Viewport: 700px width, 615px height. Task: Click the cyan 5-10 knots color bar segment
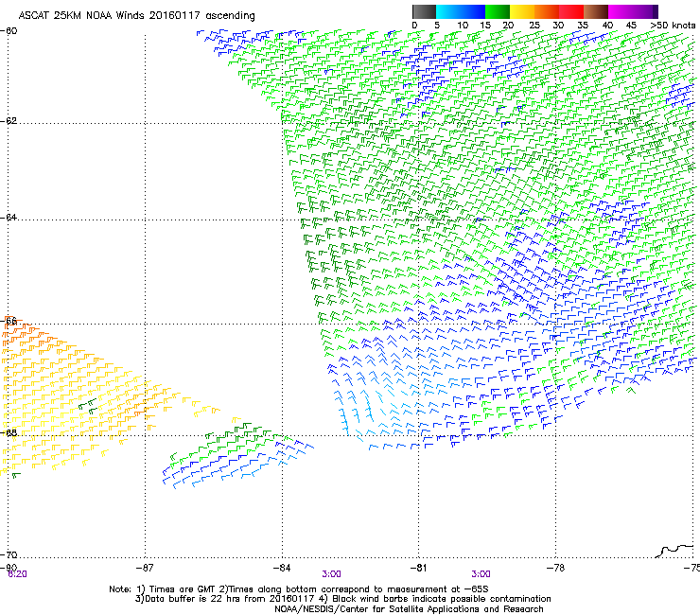click(448, 11)
